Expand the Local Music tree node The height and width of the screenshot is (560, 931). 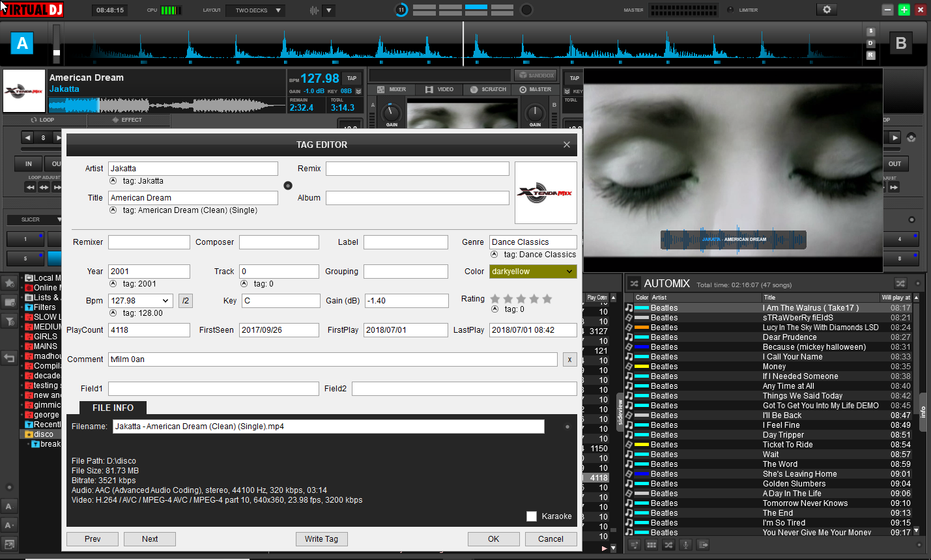(x=22, y=278)
